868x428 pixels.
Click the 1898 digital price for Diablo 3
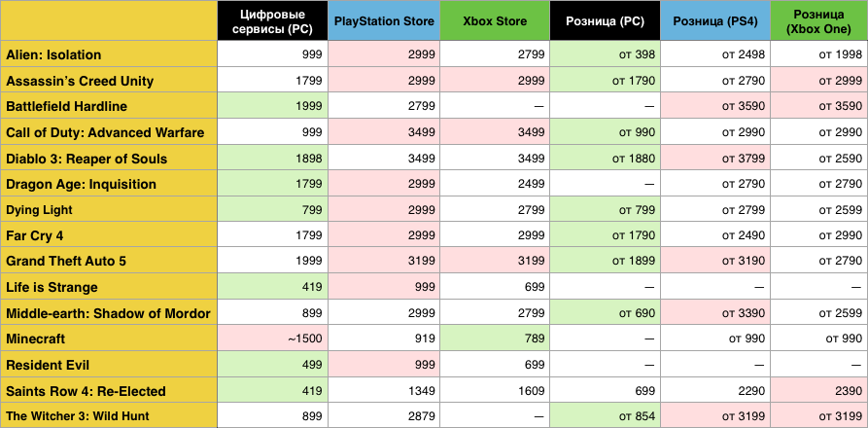click(x=271, y=159)
